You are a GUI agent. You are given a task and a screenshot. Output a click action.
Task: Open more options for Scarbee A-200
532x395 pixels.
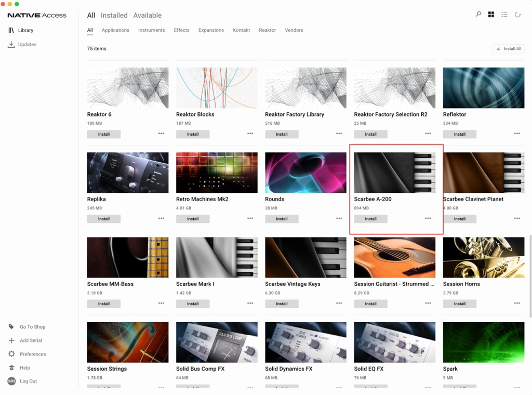(x=428, y=218)
